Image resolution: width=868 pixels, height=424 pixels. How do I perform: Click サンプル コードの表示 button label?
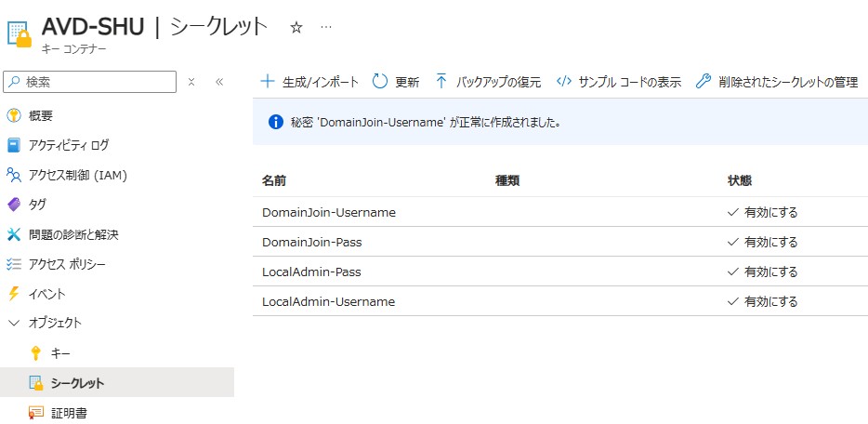[629, 83]
